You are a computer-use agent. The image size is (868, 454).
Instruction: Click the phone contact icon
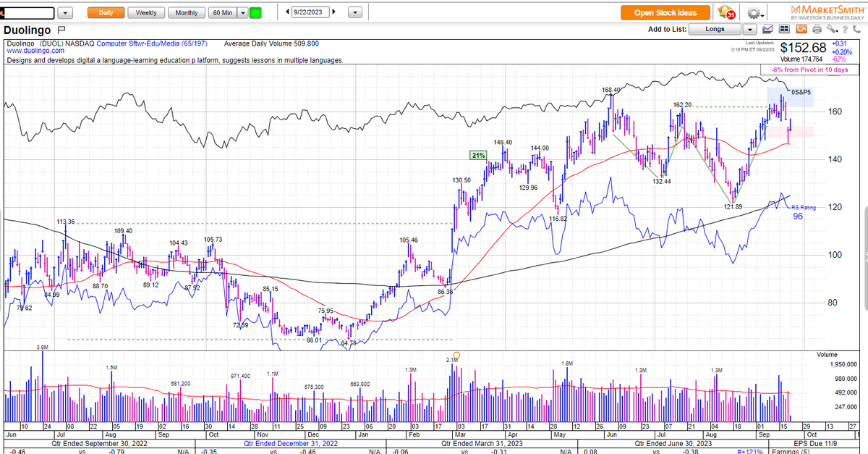(x=857, y=29)
